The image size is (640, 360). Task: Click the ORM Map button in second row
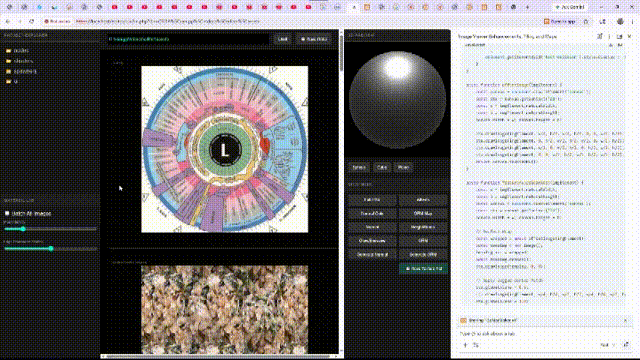tap(423, 213)
